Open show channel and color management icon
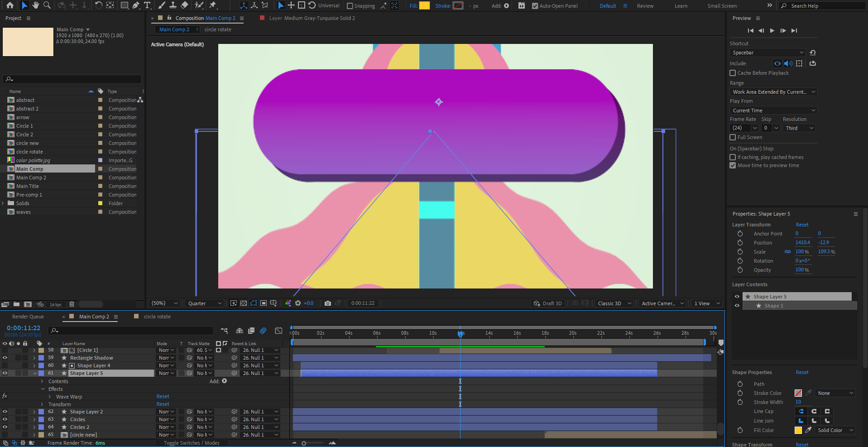 click(x=288, y=303)
